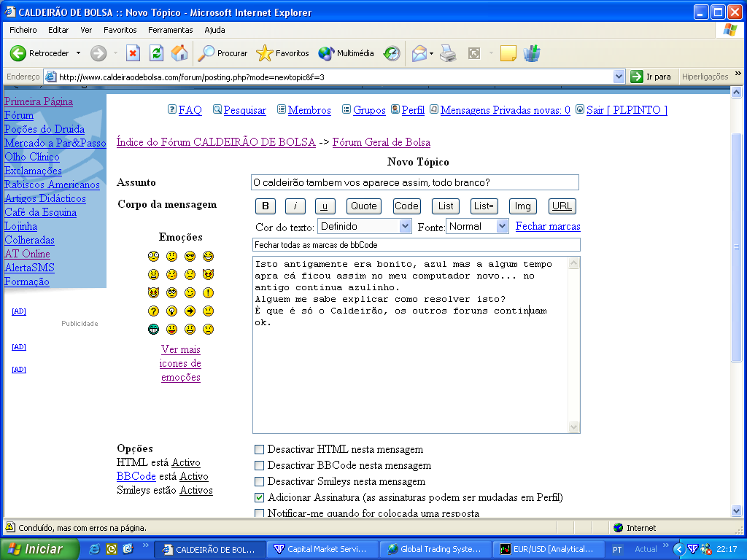Click the History icon in the toolbar
The image size is (747, 560).
[x=392, y=53]
